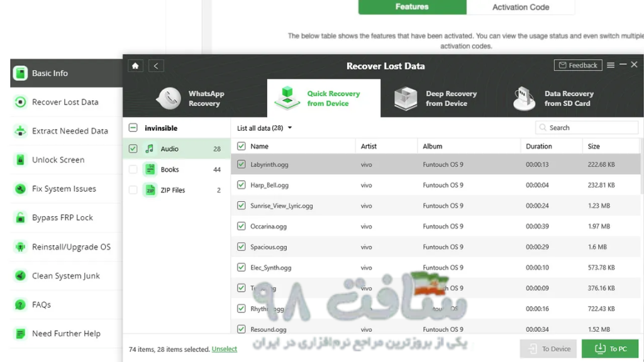Uncheck the Occarina.ogg checkbox
This screenshot has height=362, width=644.
pos(241,226)
